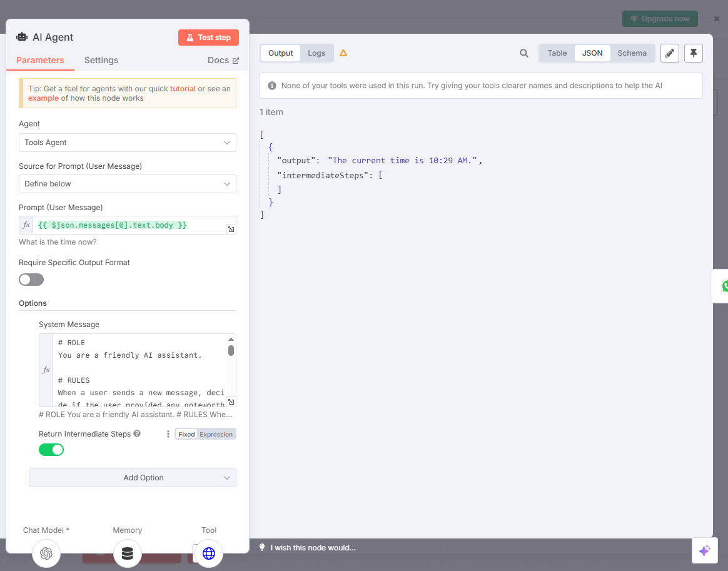Click the search magnifier icon in output panel
This screenshot has height=571, width=728.
pyautogui.click(x=524, y=53)
